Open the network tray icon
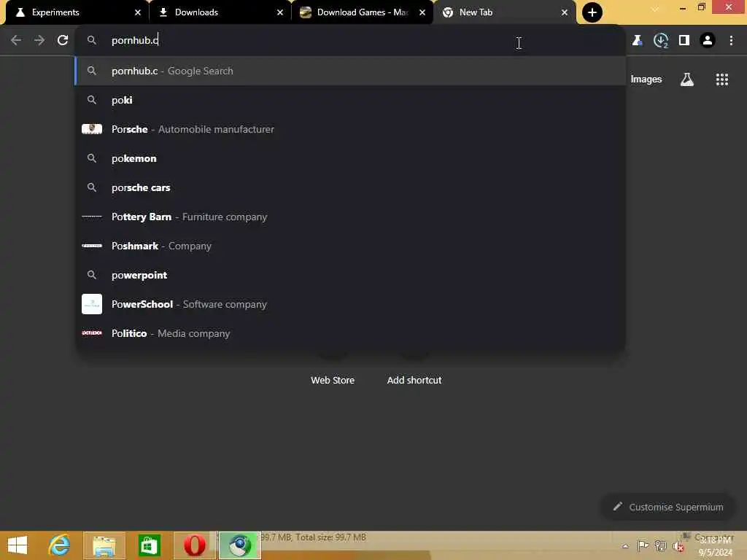 pyautogui.click(x=660, y=545)
